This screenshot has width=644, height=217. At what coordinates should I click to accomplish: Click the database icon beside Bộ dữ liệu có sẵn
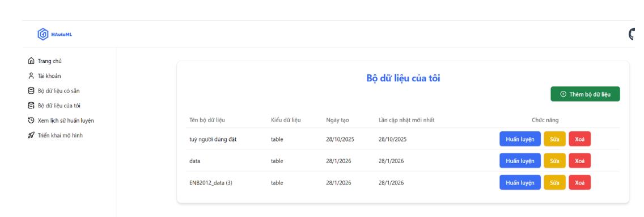tap(31, 90)
